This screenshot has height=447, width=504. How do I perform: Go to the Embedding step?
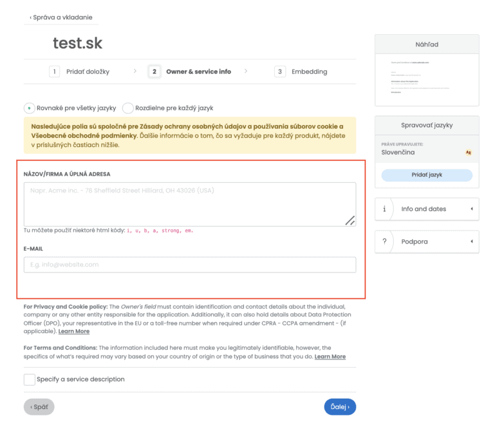[x=309, y=71]
